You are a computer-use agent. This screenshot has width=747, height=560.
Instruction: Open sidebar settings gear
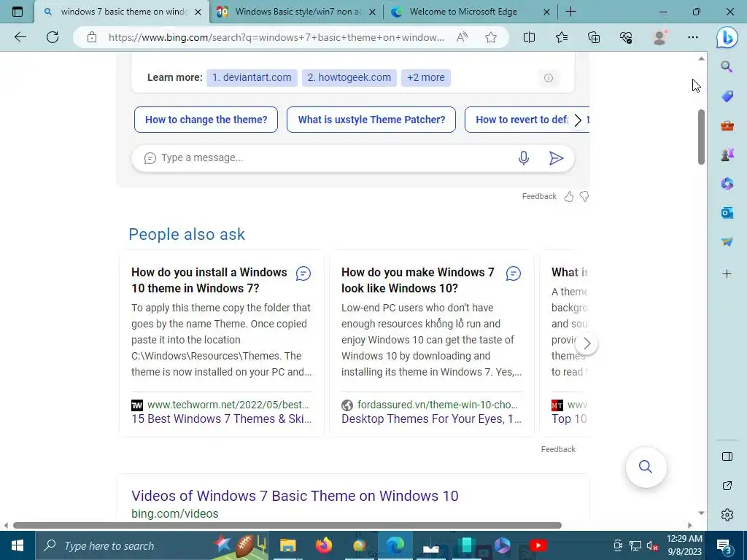(727, 515)
